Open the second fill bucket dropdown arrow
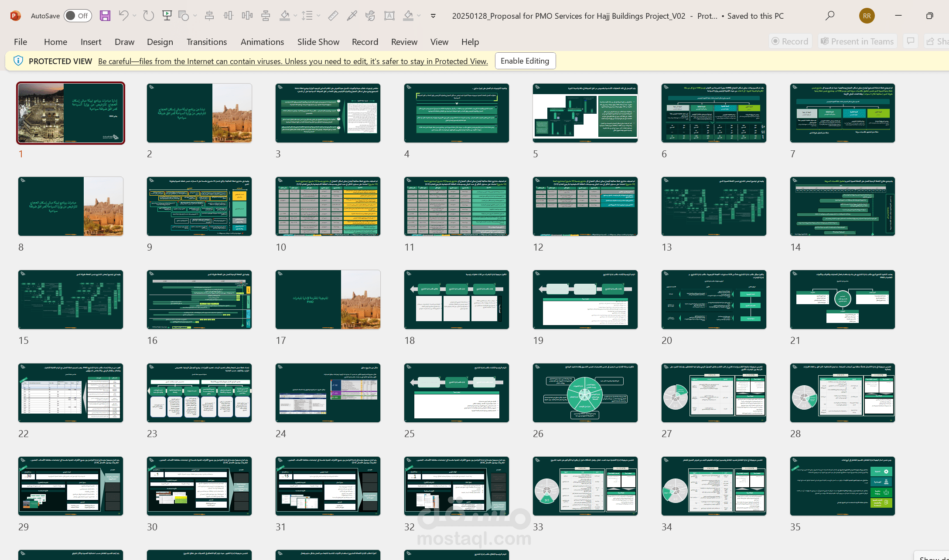This screenshot has width=949, height=560. 419,16
